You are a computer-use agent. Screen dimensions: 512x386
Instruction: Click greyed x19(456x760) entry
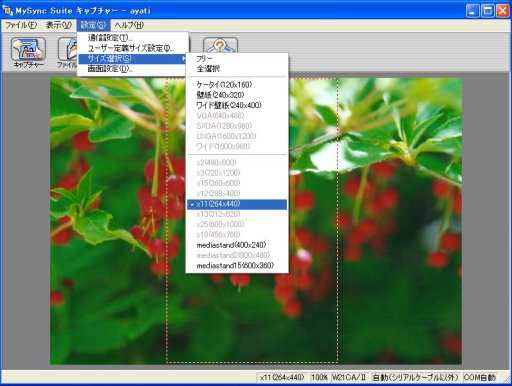point(237,234)
